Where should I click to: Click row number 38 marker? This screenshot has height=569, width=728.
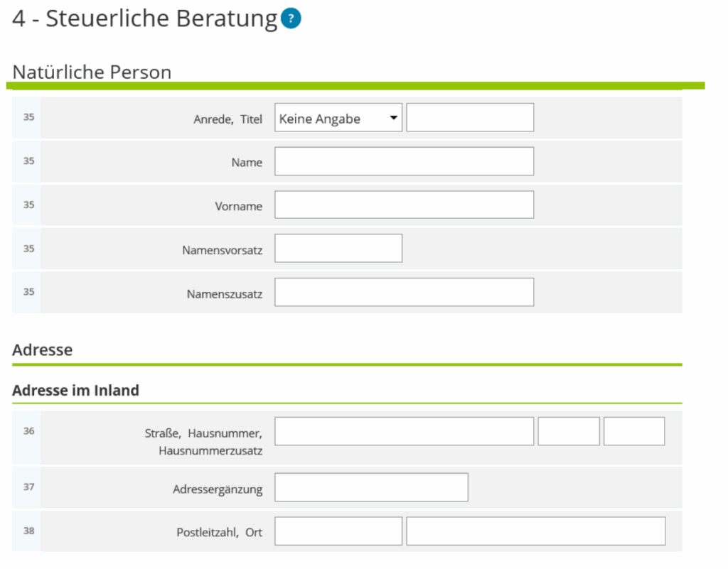pyautogui.click(x=28, y=530)
